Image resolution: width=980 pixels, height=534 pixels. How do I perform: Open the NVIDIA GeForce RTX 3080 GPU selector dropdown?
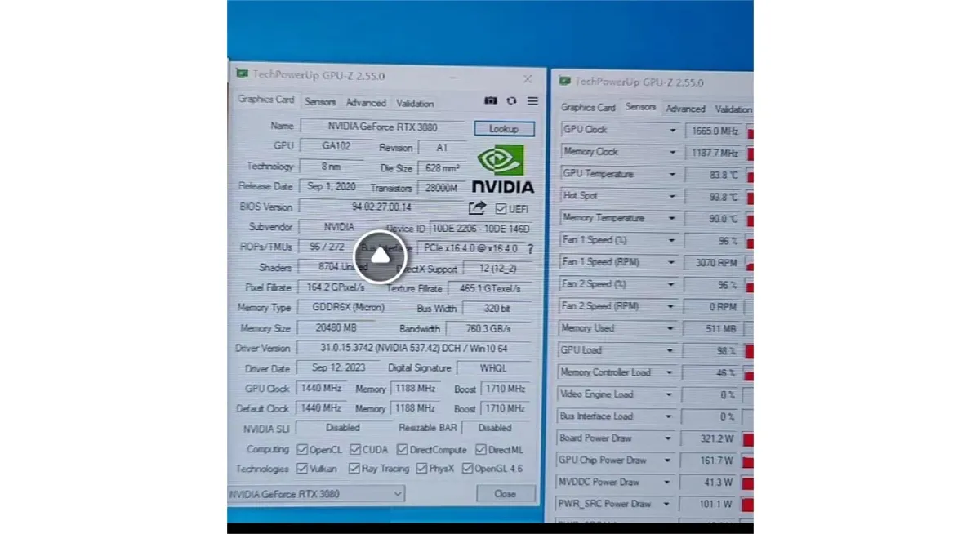[316, 494]
